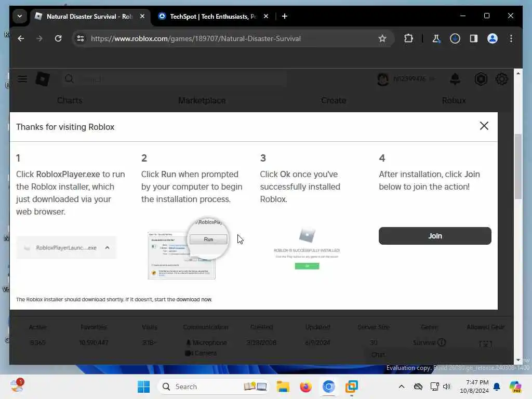The height and width of the screenshot is (399, 532).
Task: Open the Roblox user avatar profile
Action: click(x=383, y=79)
